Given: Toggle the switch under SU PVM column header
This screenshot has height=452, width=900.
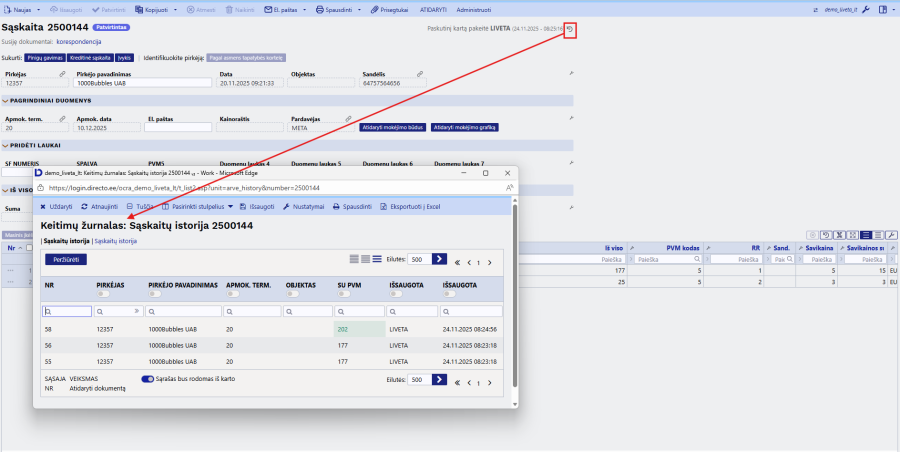Looking at the screenshot, I should click(x=345, y=294).
